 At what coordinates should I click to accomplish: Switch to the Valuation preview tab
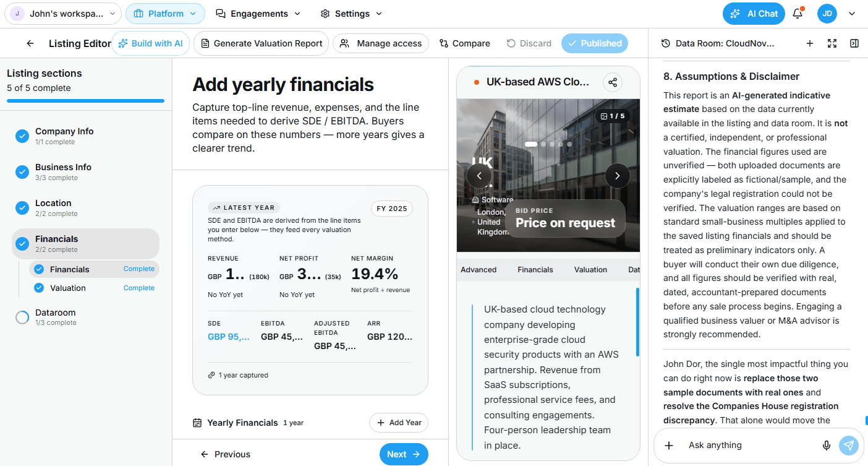click(590, 270)
